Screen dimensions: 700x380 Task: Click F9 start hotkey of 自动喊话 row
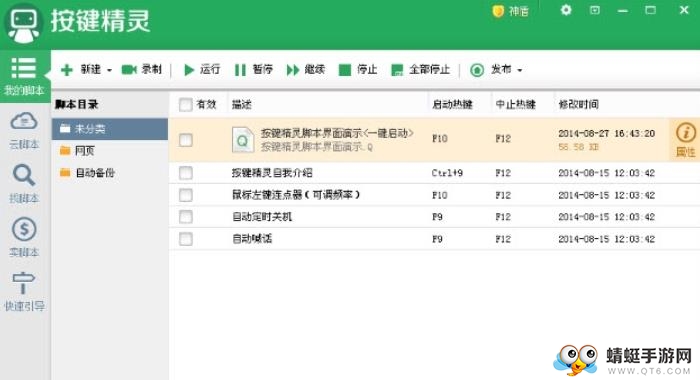coord(437,239)
